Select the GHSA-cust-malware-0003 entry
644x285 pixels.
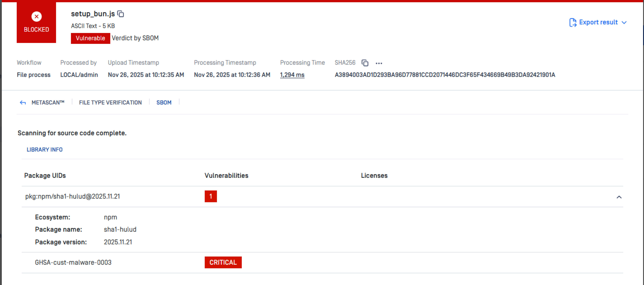click(x=73, y=262)
